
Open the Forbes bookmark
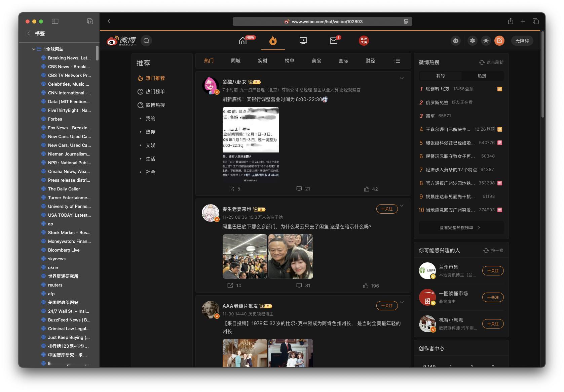[x=55, y=119]
